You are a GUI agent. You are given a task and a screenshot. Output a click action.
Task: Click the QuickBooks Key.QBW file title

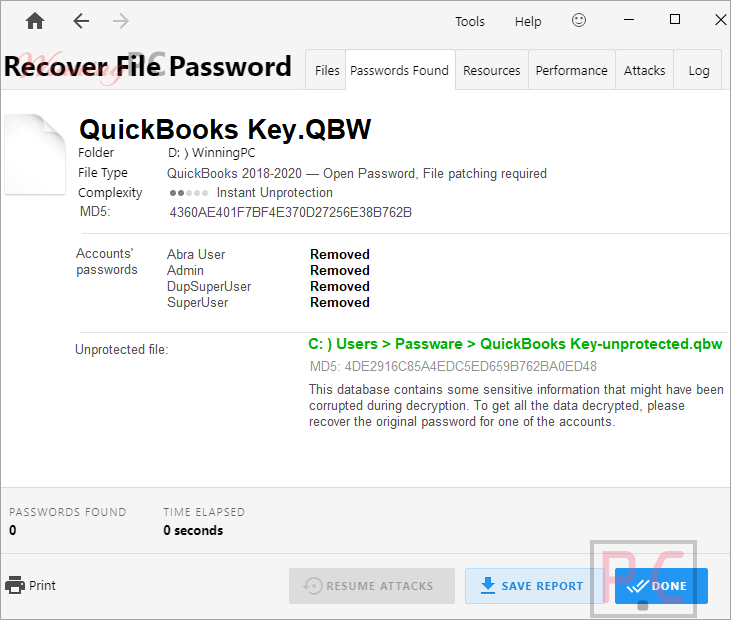(x=225, y=130)
